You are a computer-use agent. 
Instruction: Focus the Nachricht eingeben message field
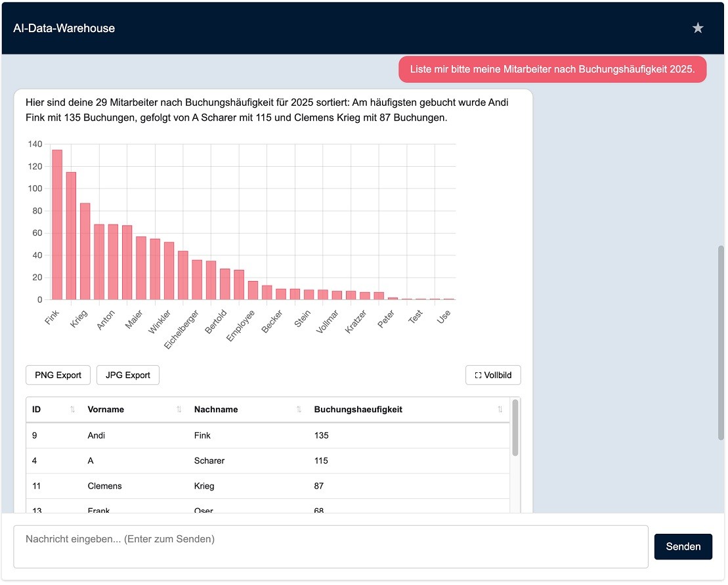click(330, 546)
